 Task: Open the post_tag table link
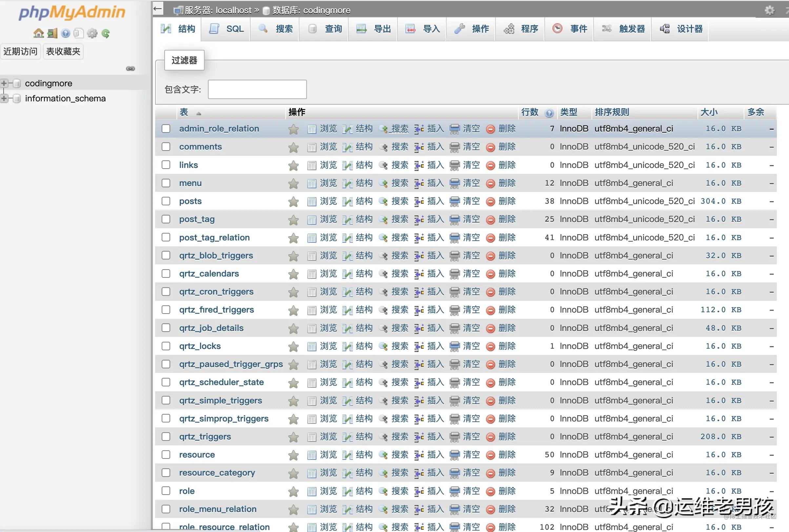196,219
